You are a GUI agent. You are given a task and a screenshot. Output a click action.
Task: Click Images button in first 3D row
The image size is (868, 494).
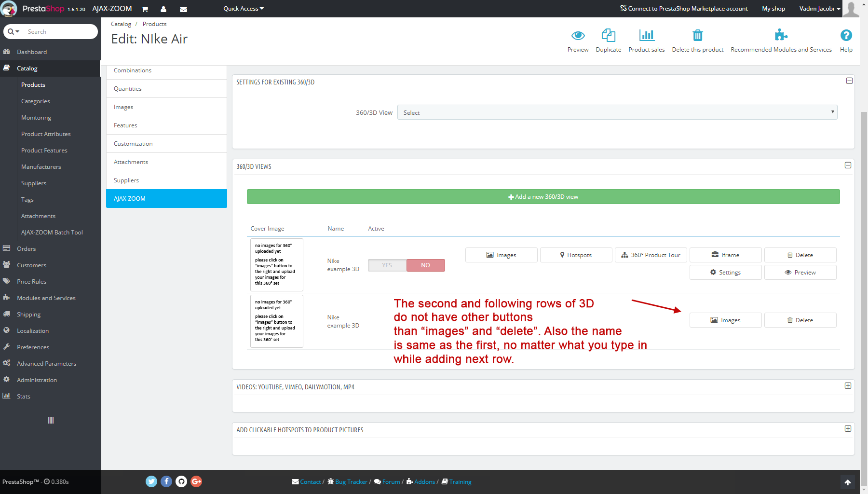(x=502, y=255)
